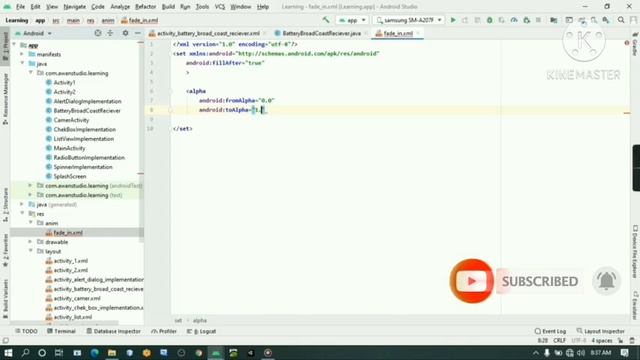Open Project panel settings gear
This screenshot has height=360, width=640.
(x=125, y=33)
